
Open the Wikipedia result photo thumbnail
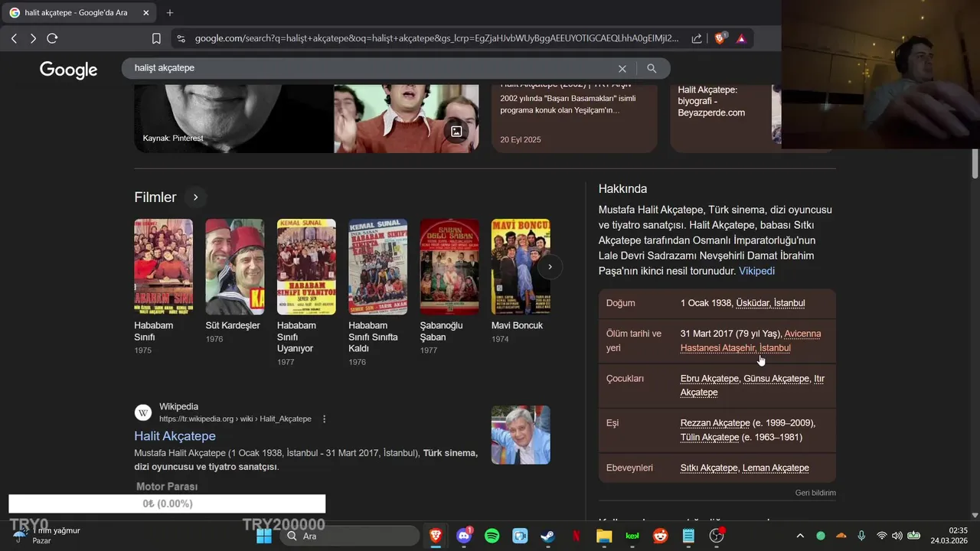(x=521, y=435)
